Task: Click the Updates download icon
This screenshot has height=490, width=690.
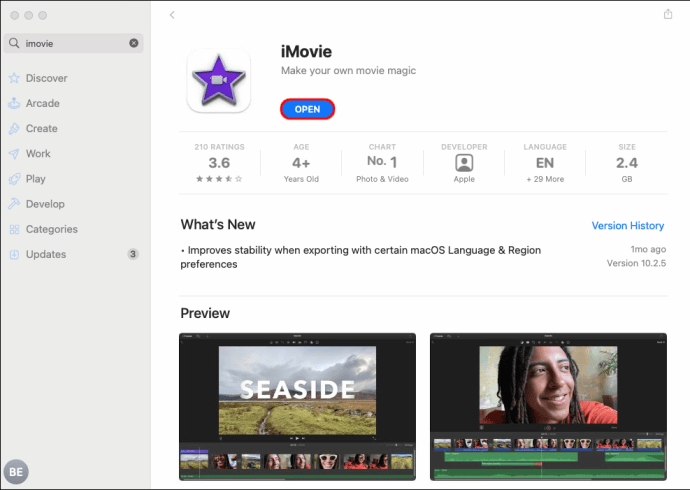Action: tap(14, 254)
